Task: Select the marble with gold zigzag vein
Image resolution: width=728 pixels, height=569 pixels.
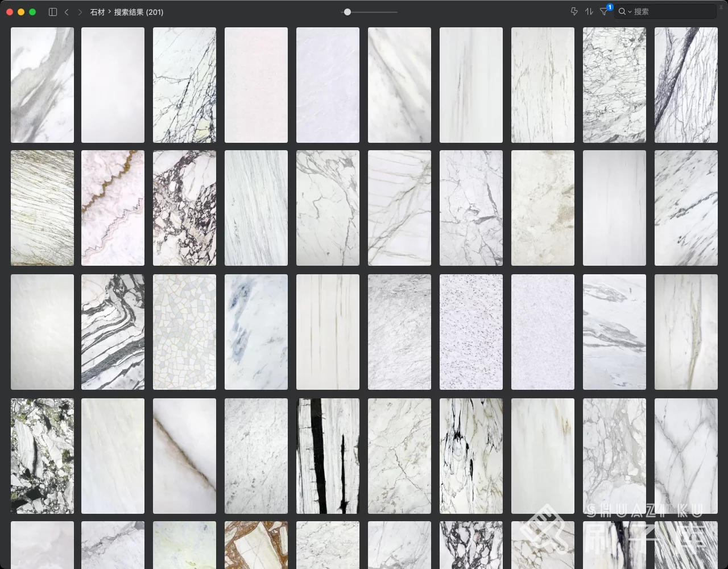Action: tap(113, 208)
